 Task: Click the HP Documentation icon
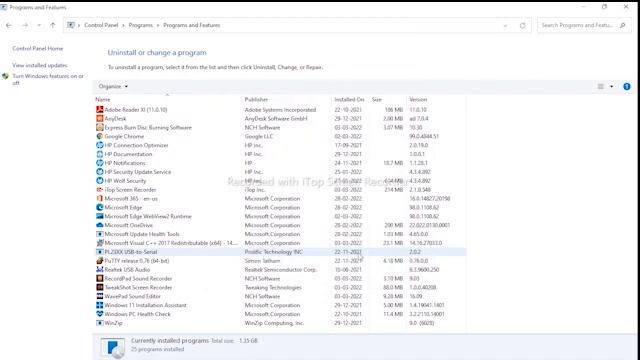(x=100, y=154)
